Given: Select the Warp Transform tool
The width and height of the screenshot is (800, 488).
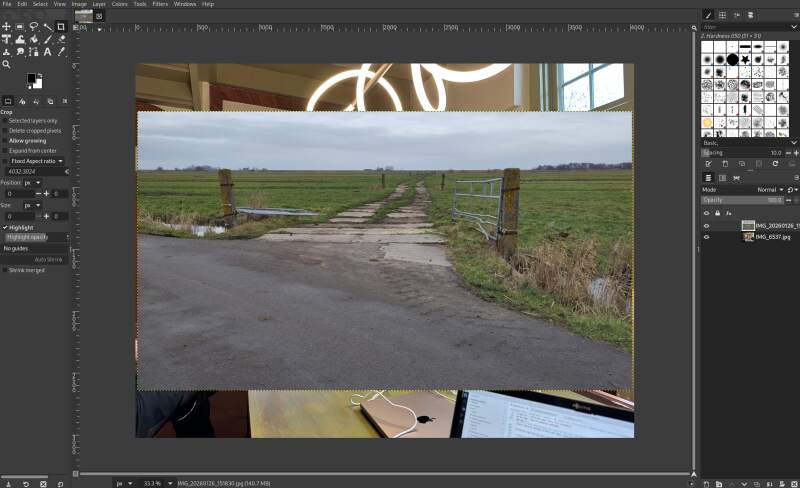Looking at the screenshot, I should click(x=20, y=39).
